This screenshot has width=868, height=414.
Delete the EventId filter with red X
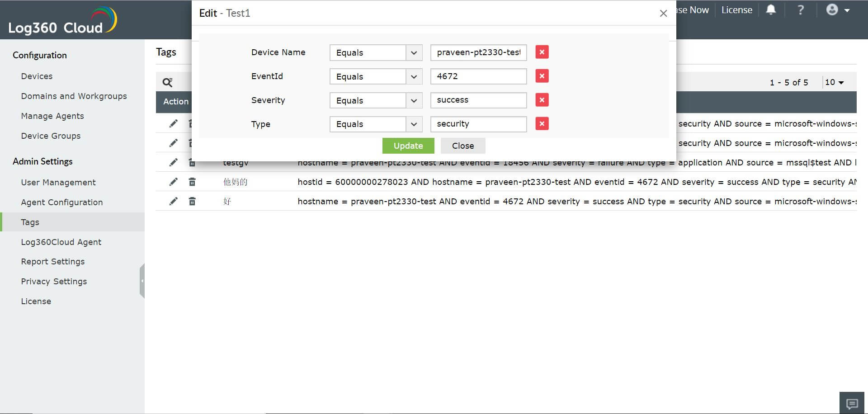542,76
